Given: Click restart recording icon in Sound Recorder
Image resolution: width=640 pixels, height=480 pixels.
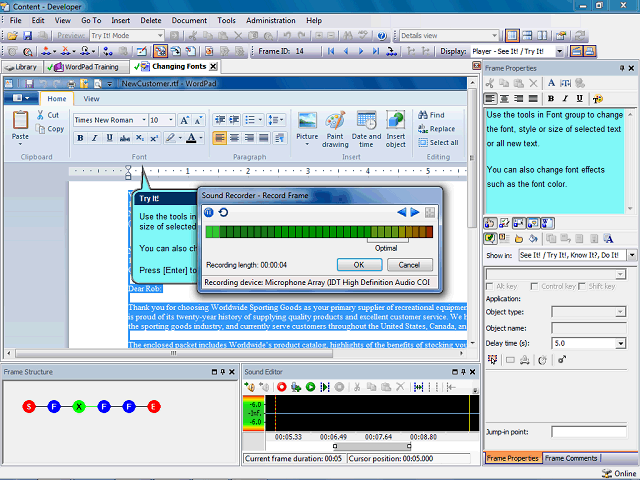Looking at the screenshot, I should pyautogui.click(x=223, y=212).
